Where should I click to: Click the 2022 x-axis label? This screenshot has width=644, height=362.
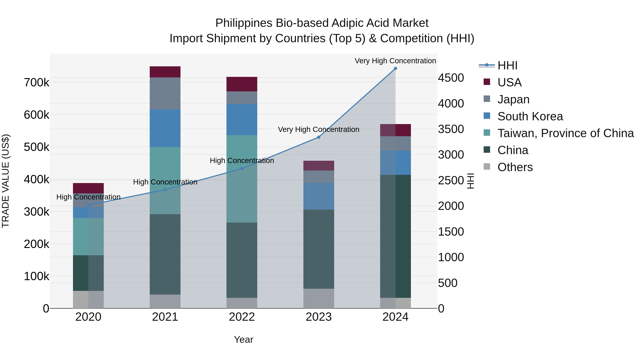(242, 317)
